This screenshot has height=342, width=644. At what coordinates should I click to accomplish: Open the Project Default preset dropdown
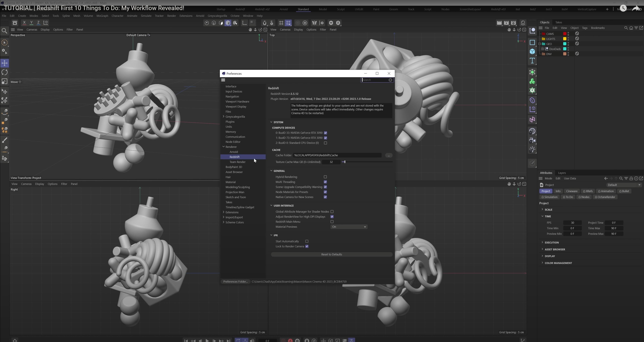point(624,185)
